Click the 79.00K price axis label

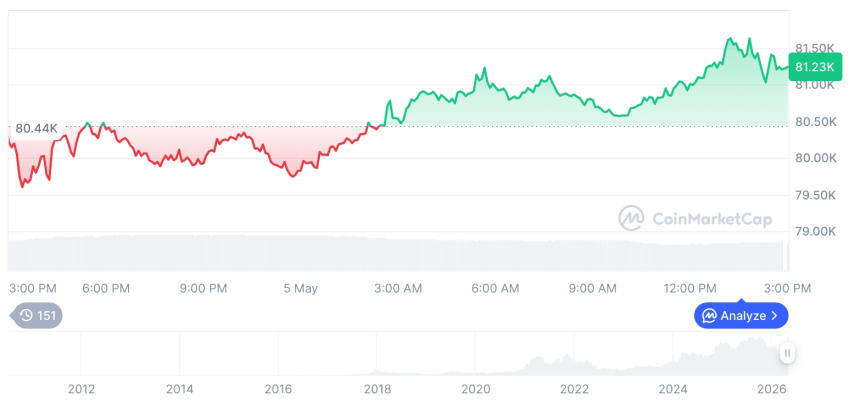815,231
